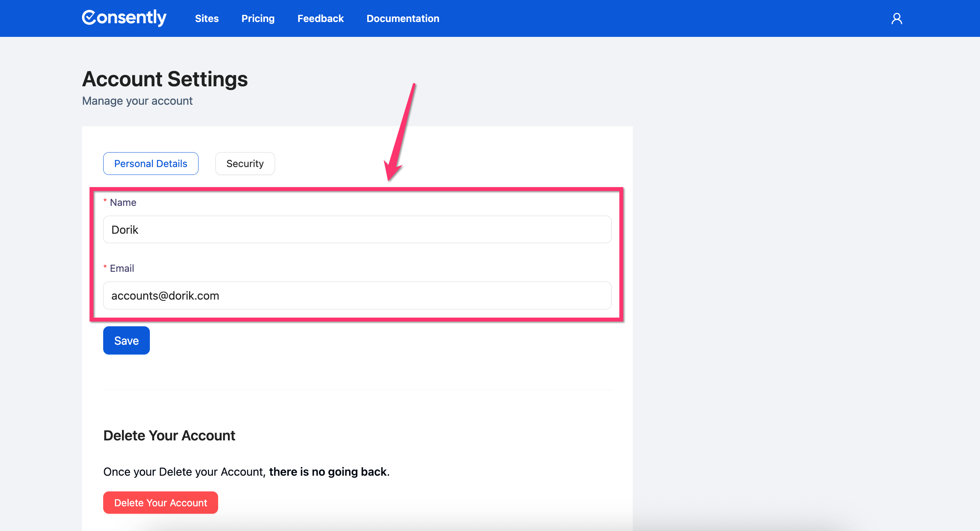
Task: Click the accounts@dorik.com email text
Action: [165, 296]
